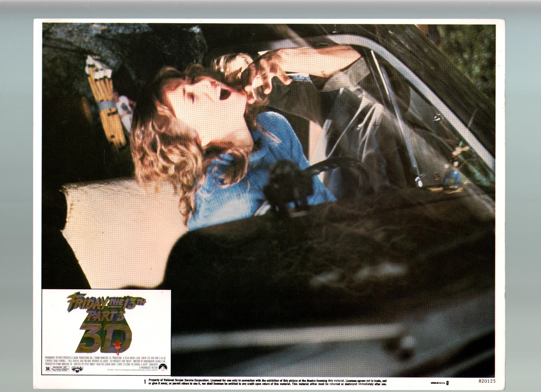Click the serial number 820125

[x=487, y=381]
